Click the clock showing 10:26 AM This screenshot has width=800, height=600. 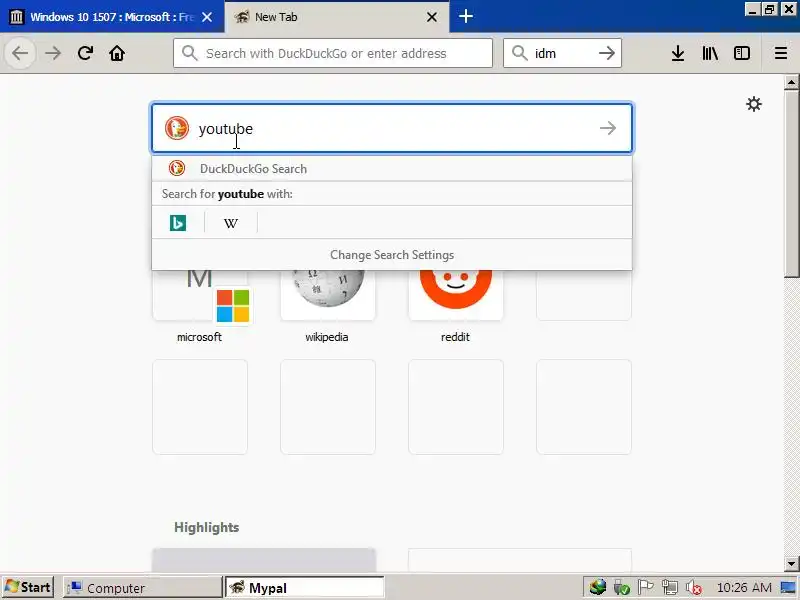(x=744, y=588)
